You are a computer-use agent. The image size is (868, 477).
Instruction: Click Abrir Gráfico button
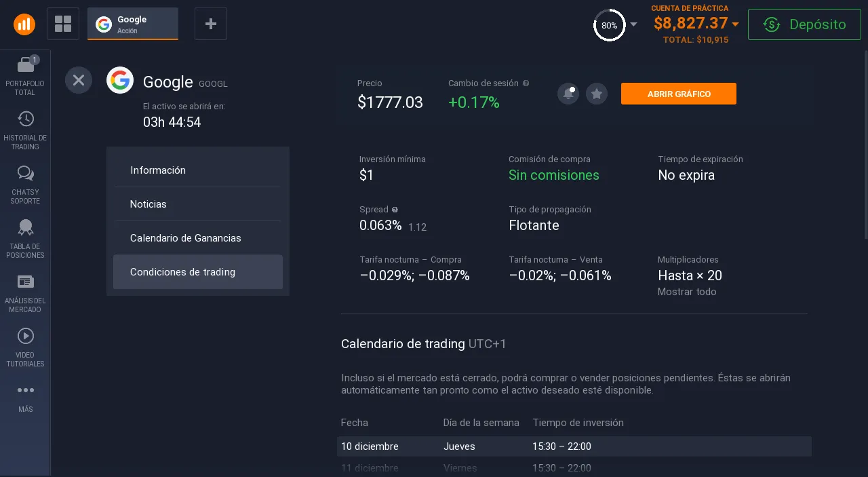coord(679,94)
